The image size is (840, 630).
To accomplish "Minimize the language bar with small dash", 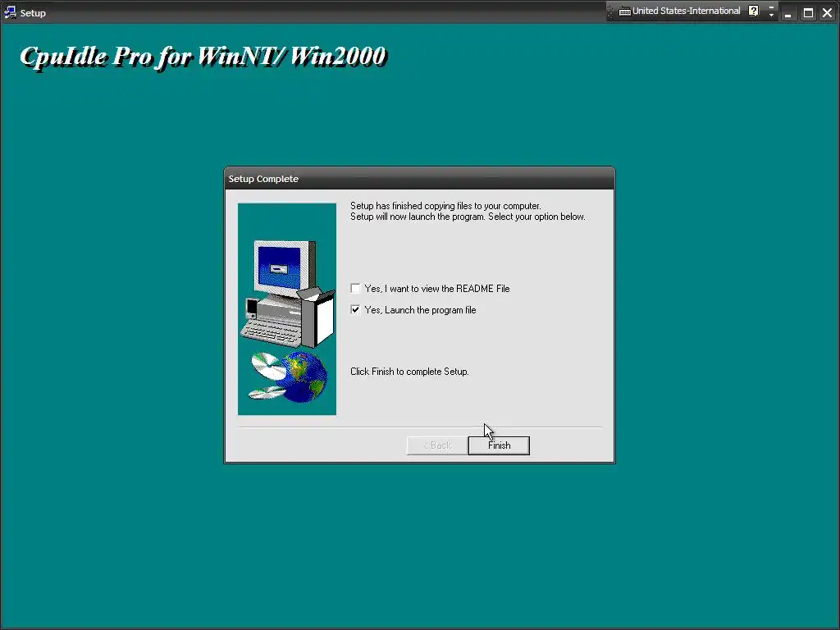I will pos(771,7).
